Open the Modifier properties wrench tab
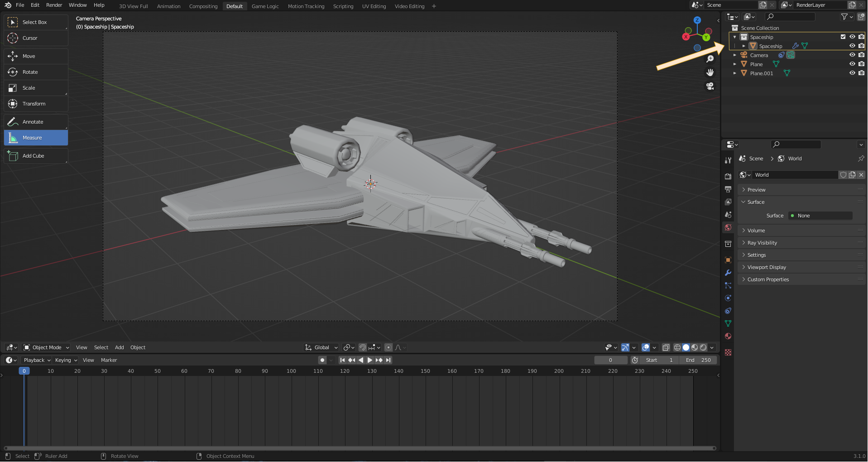 coord(728,273)
